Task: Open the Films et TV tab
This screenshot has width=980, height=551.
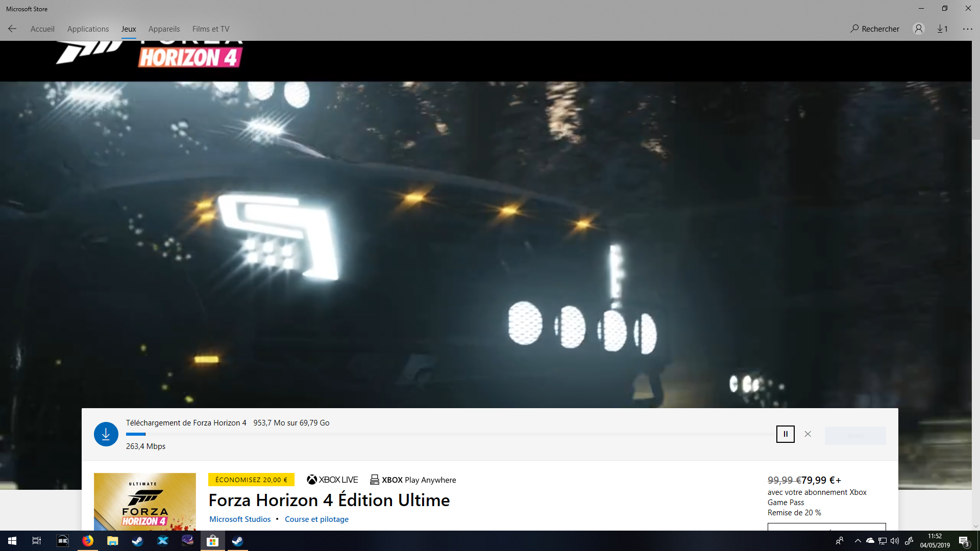Action: coord(211,29)
